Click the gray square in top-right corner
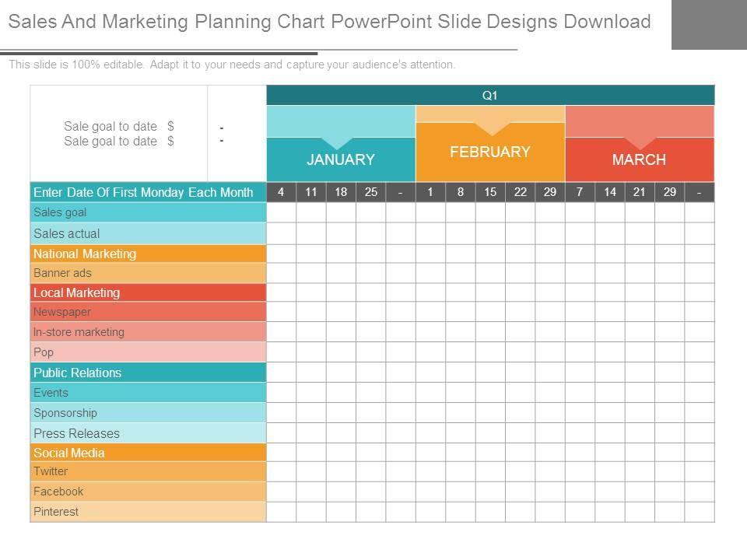The height and width of the screenshot is (560, 747). tap(708, 25)
